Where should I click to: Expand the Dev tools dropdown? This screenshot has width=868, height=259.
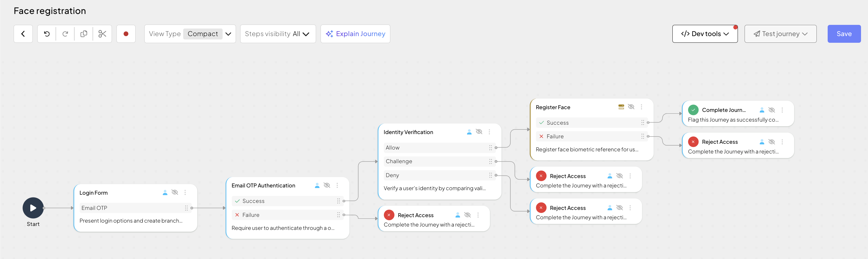[x=705, y=34]
